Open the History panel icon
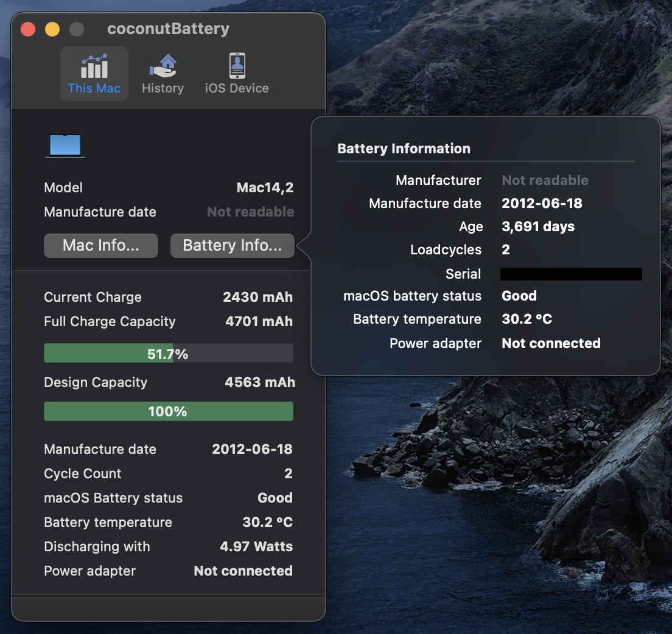 163,73
